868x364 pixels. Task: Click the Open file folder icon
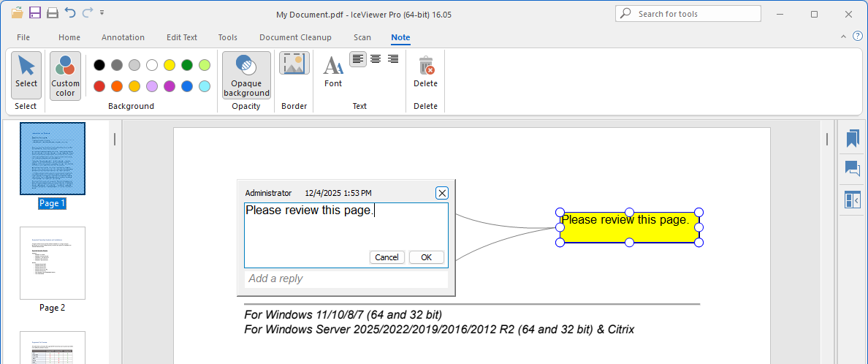pyautogui.click(x=17, y=12)
